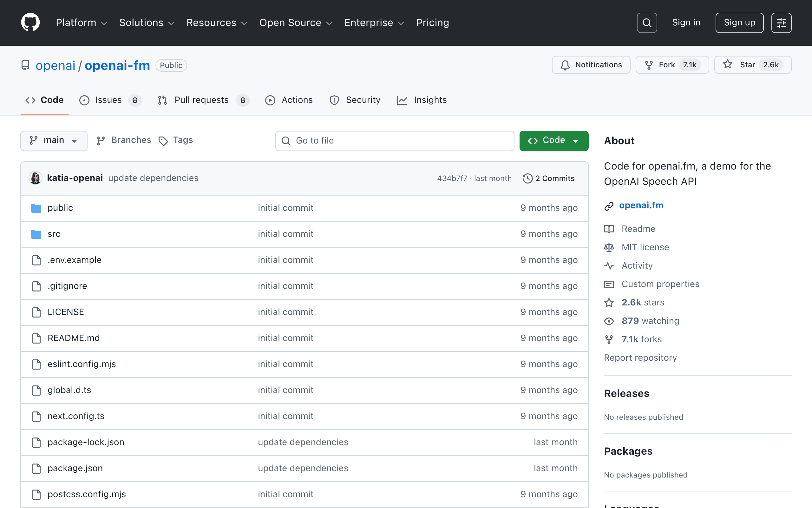Click the scales icon next to MIT license
This screenshot has width=812, height=508.
609,247
